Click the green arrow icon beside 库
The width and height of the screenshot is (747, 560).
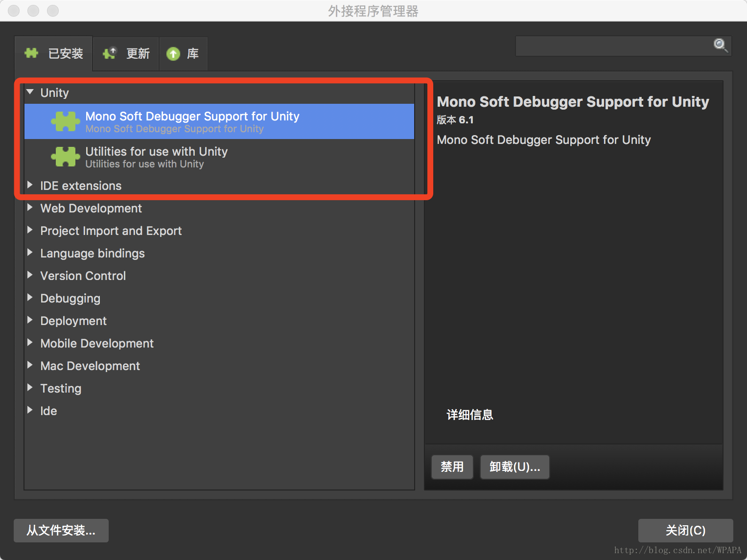point(173,53)
